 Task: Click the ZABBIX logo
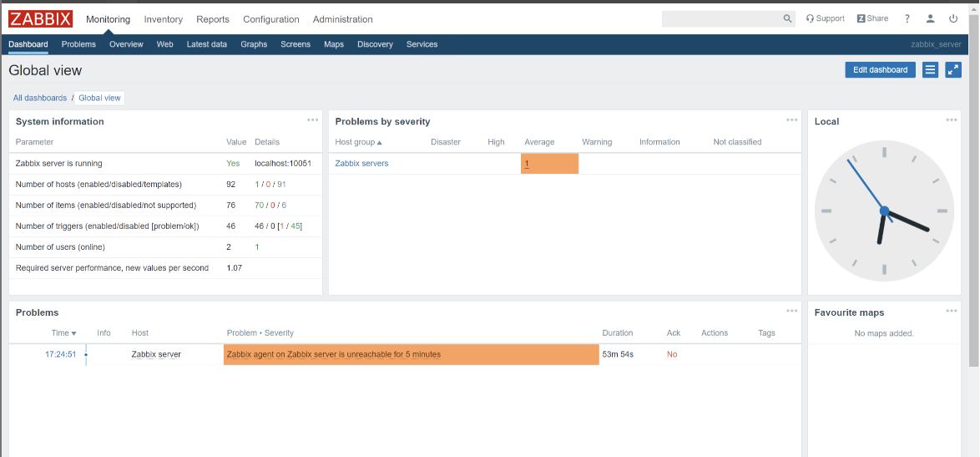[41, 18]
